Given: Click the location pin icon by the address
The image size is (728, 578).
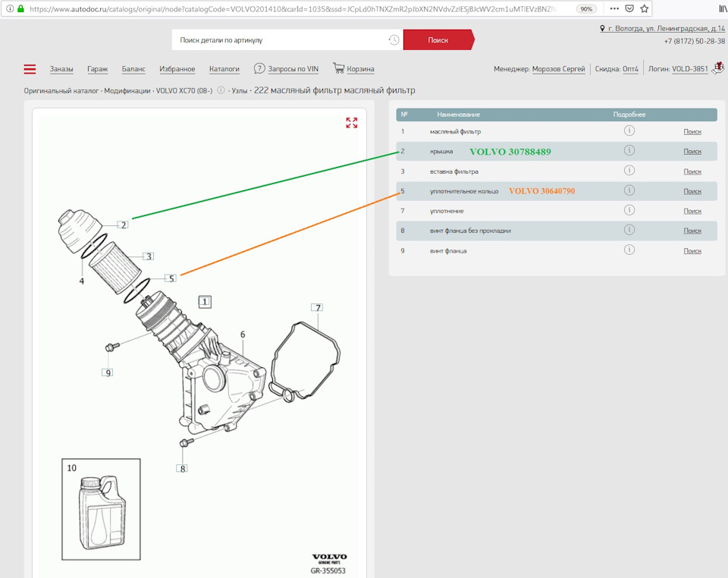Looking at the screenshot, I should 603,28.
